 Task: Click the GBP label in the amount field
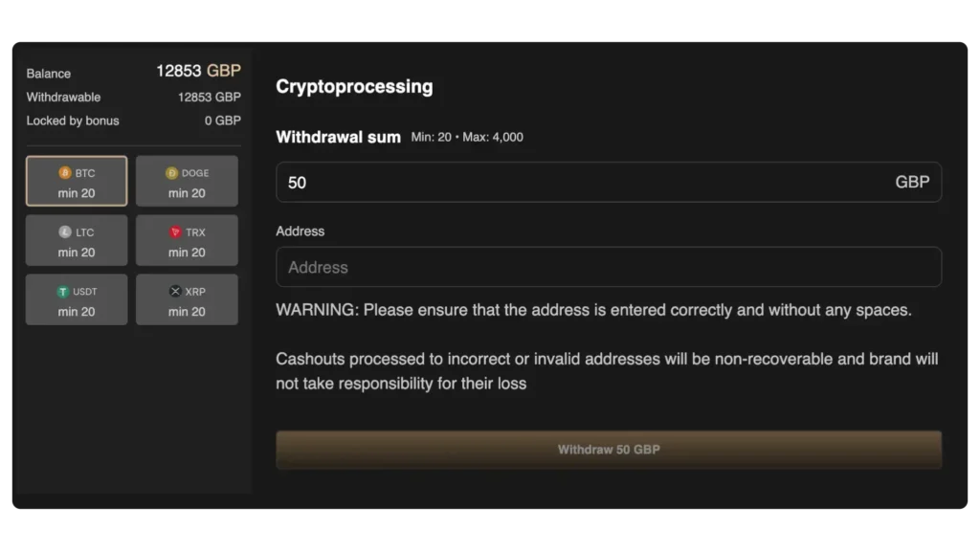[914, 182]
